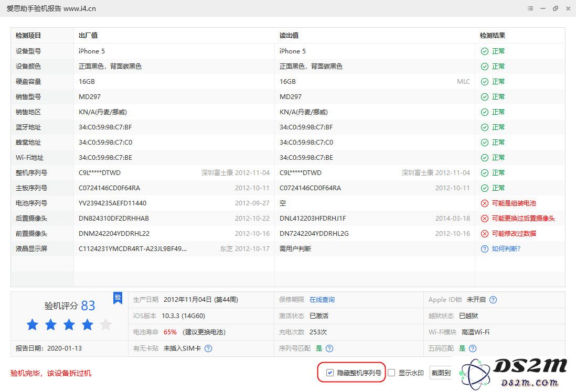Viewport: 576px width, 392px height.
Task: Click the fourth blue rating star
Action: coord(88,324)
